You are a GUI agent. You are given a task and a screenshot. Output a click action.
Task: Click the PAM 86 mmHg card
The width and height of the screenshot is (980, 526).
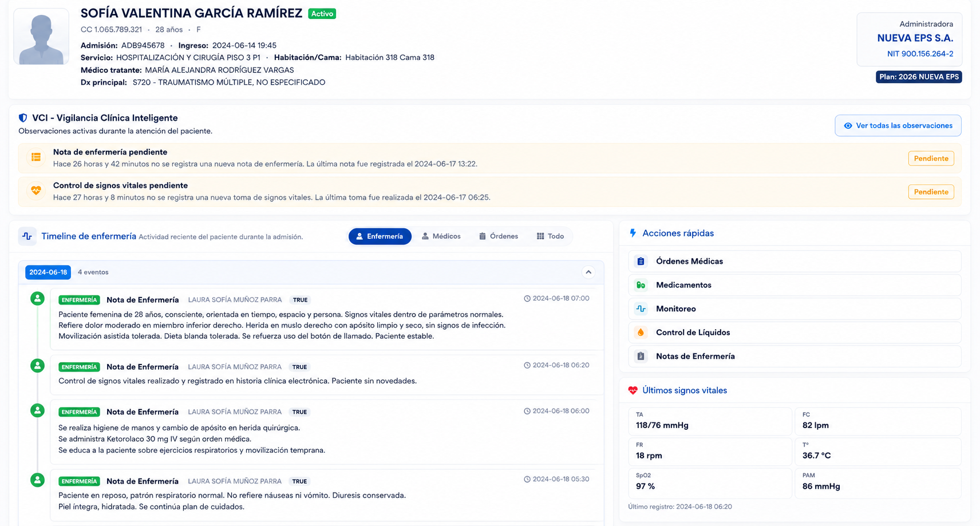[878, 483]
